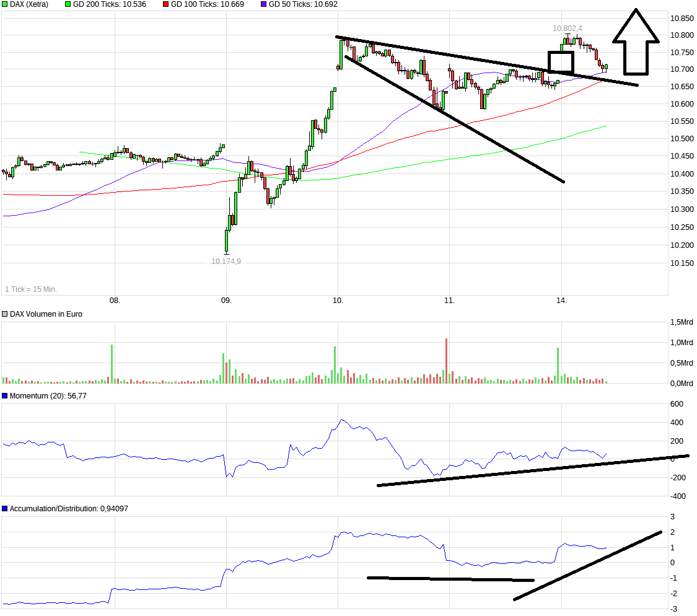This screenshot has height=616, width=697.
Task: Click the green GD 200 Ticks legend swatch
Action: [68, 4]
